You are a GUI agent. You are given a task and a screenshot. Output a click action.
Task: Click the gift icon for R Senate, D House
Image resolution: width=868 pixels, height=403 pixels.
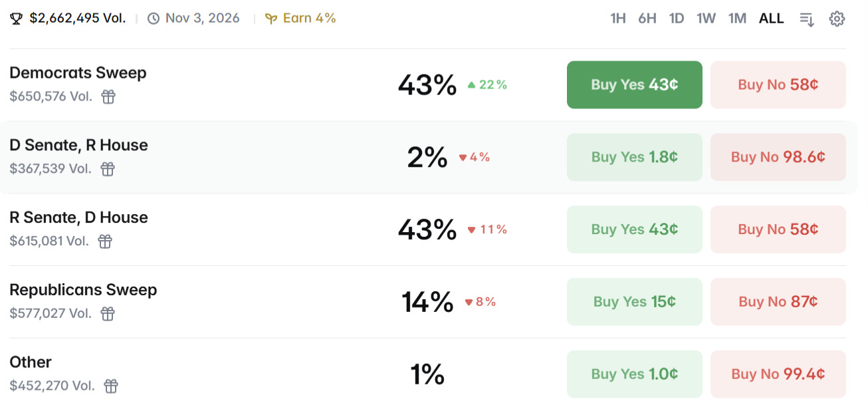(x=105, y=241)
